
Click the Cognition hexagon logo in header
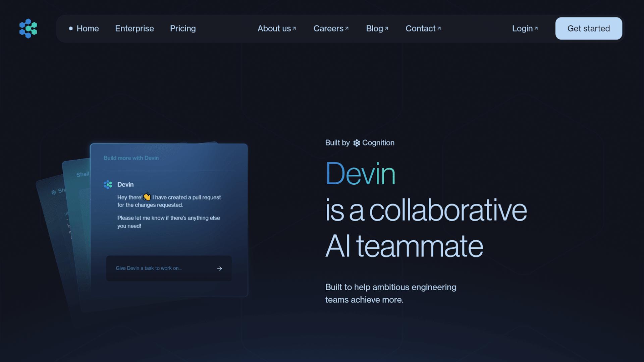tap(28, 28)
